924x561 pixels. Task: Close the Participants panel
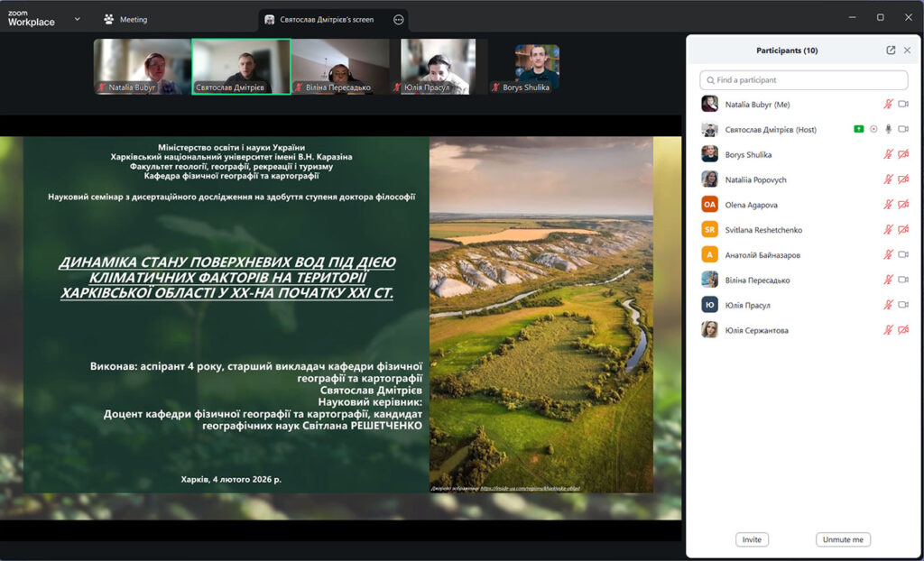click(x=908, y=51)
